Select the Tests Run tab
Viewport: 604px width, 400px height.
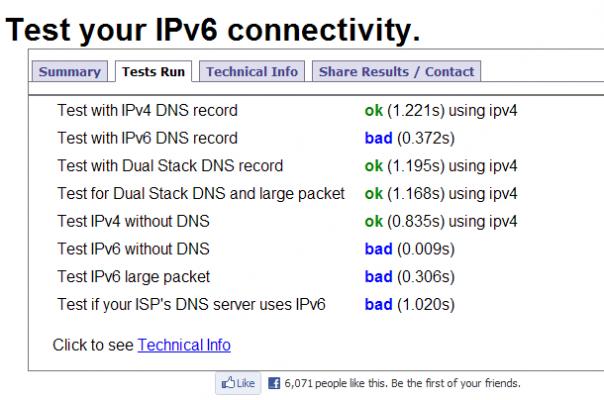(x=154, y=72)
